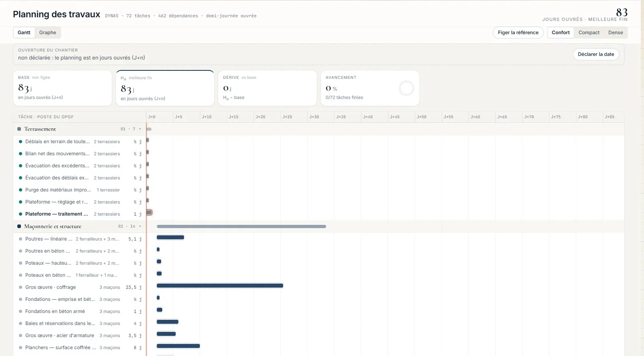Select the Maçonnerie et structure group title
Image resolution: width=644 pixels, height=356 pixels.
[x=53, y=226]
